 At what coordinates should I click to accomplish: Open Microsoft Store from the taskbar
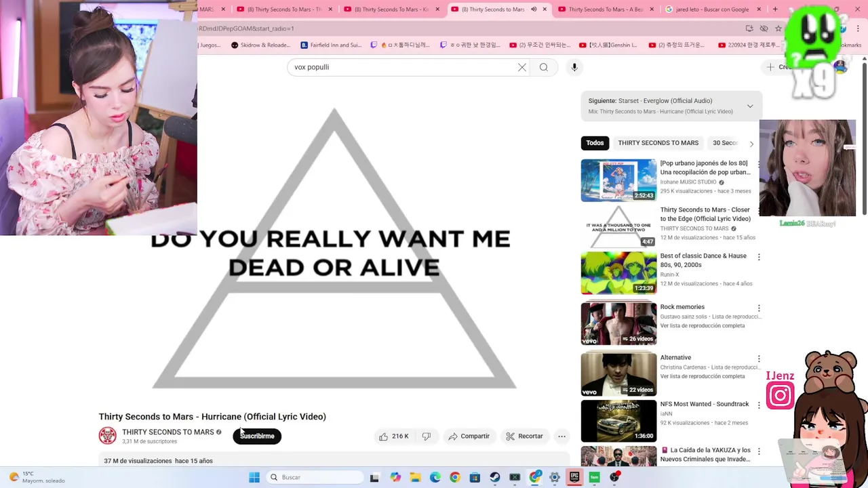click(x=475, y=477)
